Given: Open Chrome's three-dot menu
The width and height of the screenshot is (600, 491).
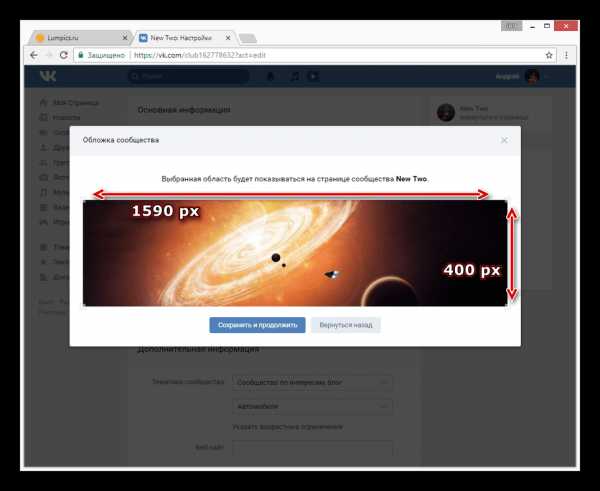Looking at the screenshot, I should pyautogui.click(x=566, y=55).
